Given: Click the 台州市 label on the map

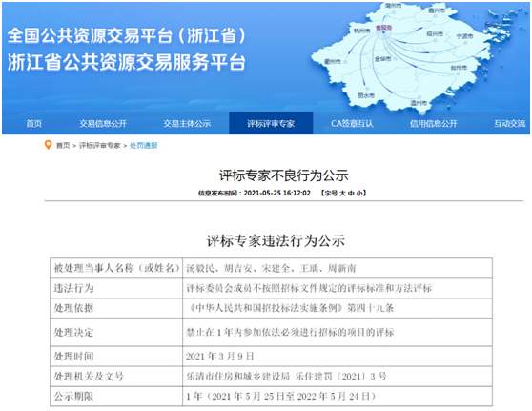Looking at the screenshot, I should [459, 68].
